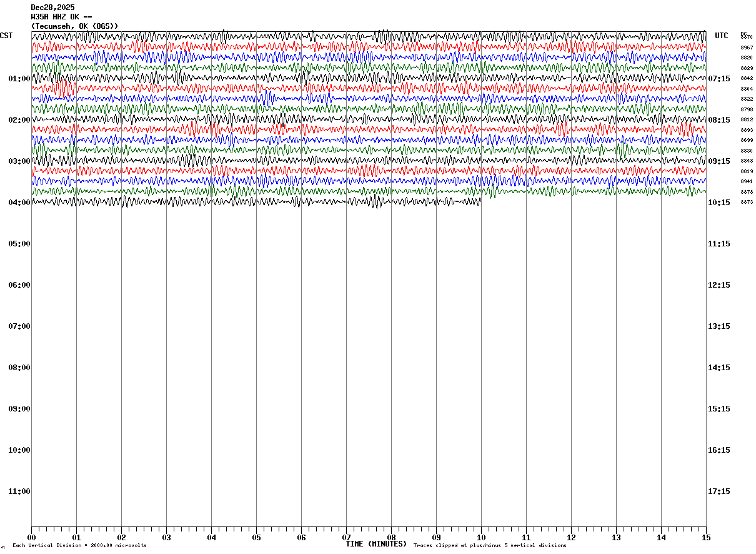Click minute 09 on the time axis

click(436, 537)
